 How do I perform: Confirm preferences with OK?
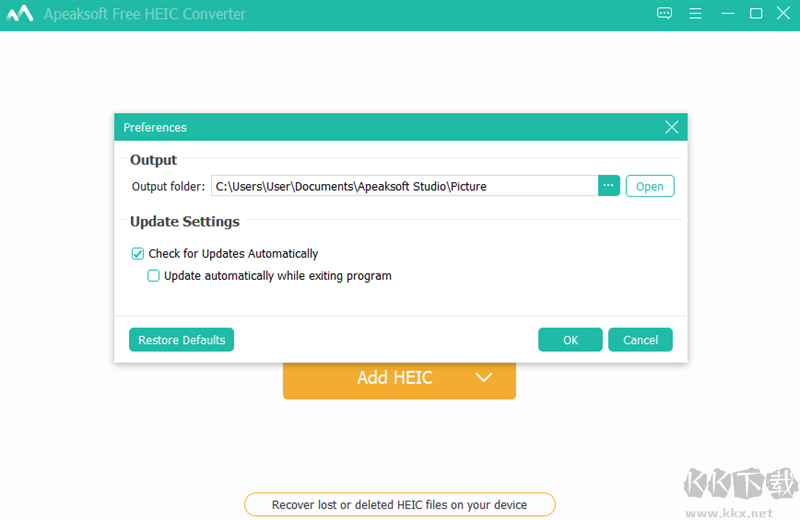[x=570, y=340]
